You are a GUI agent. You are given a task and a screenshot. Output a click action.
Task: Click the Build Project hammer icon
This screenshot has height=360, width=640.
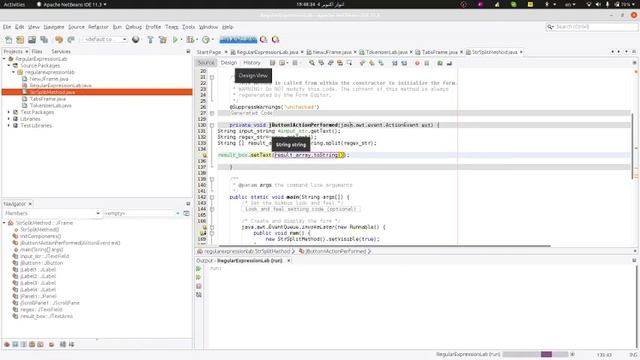pos(150,40)
